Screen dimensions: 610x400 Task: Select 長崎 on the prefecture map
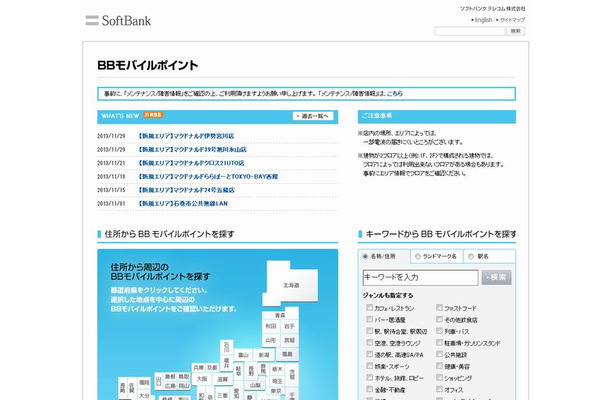(x=123, y=388)
